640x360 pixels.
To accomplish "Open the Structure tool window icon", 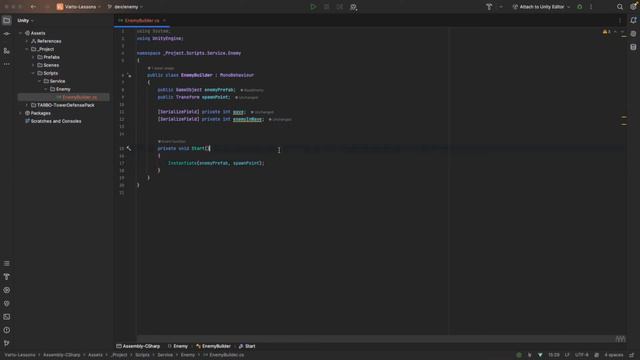I will (x=7, y=51).
